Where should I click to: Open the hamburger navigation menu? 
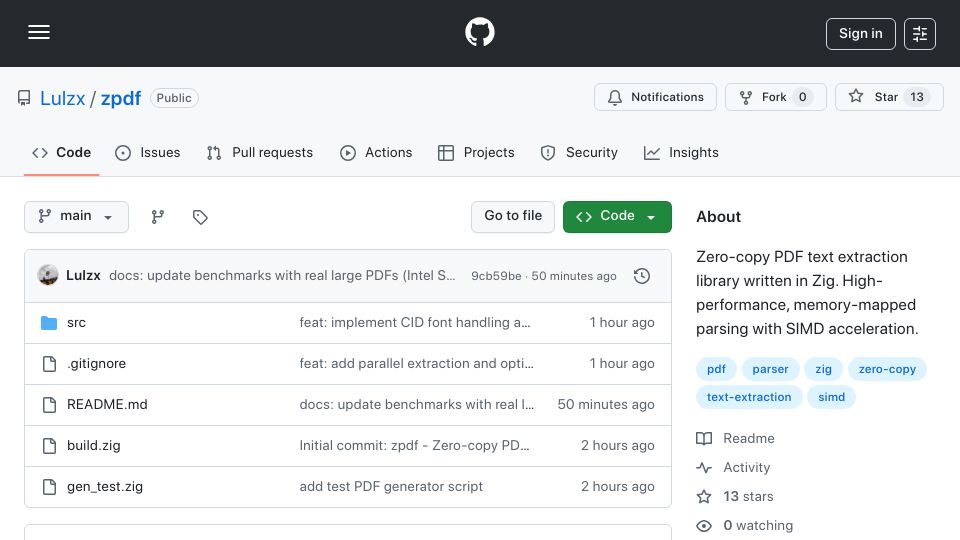click(39, 32)
